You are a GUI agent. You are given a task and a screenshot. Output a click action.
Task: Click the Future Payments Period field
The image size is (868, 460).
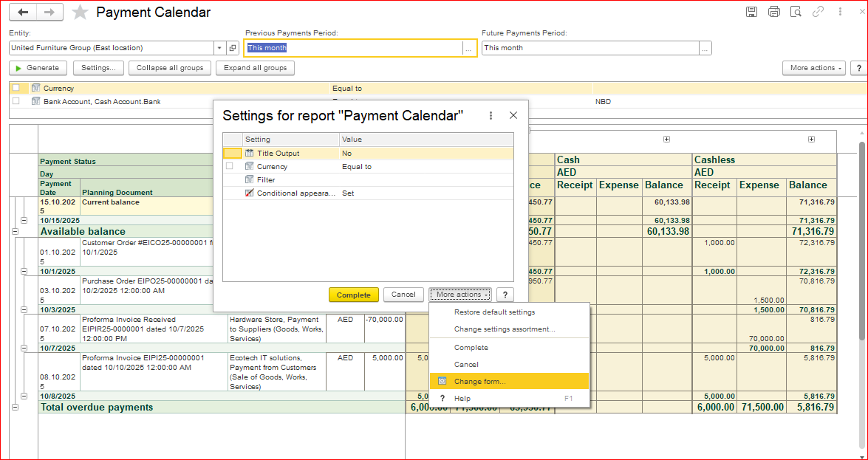point(590,48)
